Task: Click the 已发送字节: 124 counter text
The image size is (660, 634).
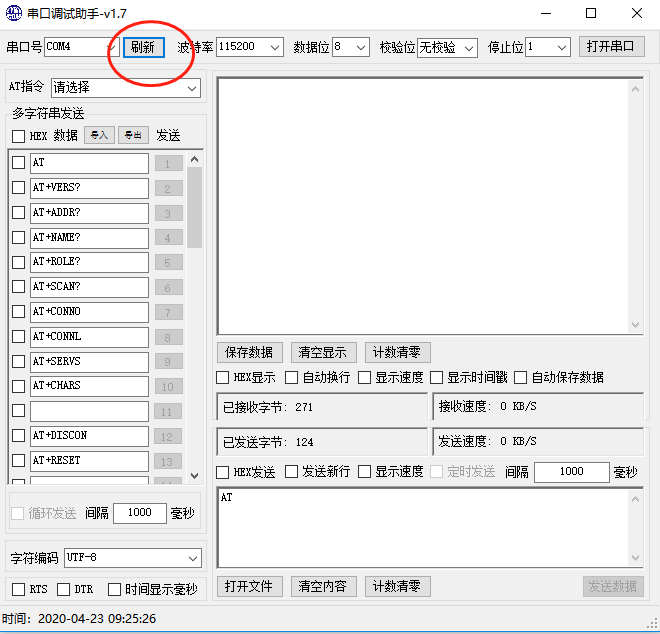Action: (x=268, y=442)
